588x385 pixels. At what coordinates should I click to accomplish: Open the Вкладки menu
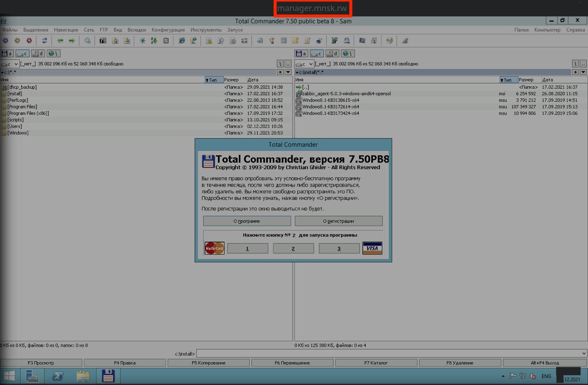point(137,30)
